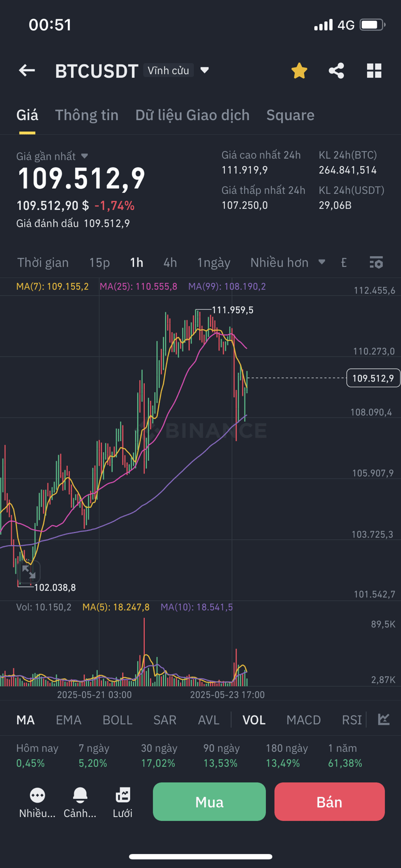The image size is (401, 868).
Task: Tap the cellular signal bars
Action: [323, 25]
